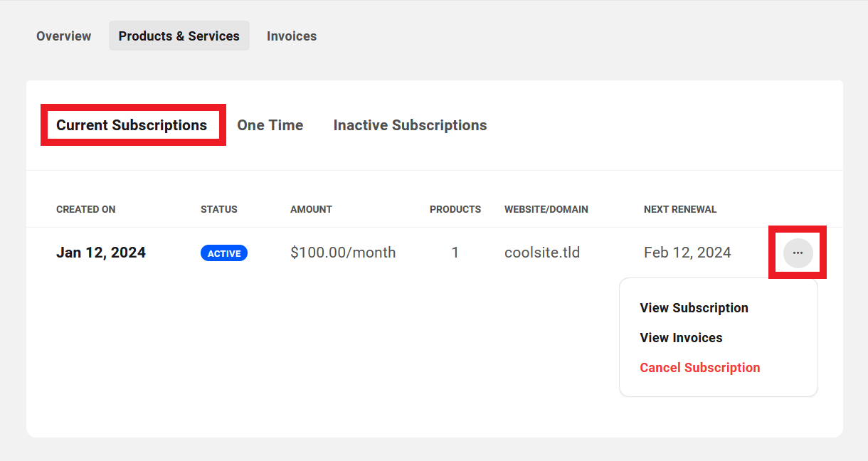868x461 pixels.
Task: Select the PRODUCTS column header
Action: pos(455,209)
